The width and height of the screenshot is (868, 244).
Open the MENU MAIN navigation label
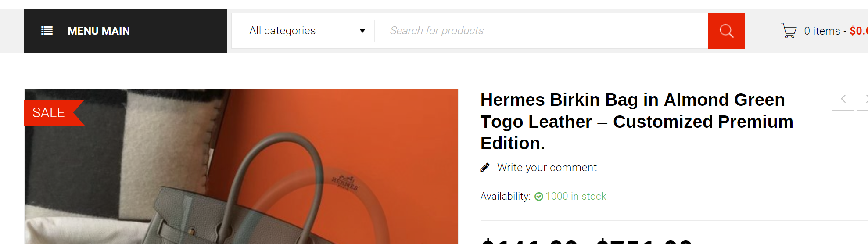[x=99, y=31]
